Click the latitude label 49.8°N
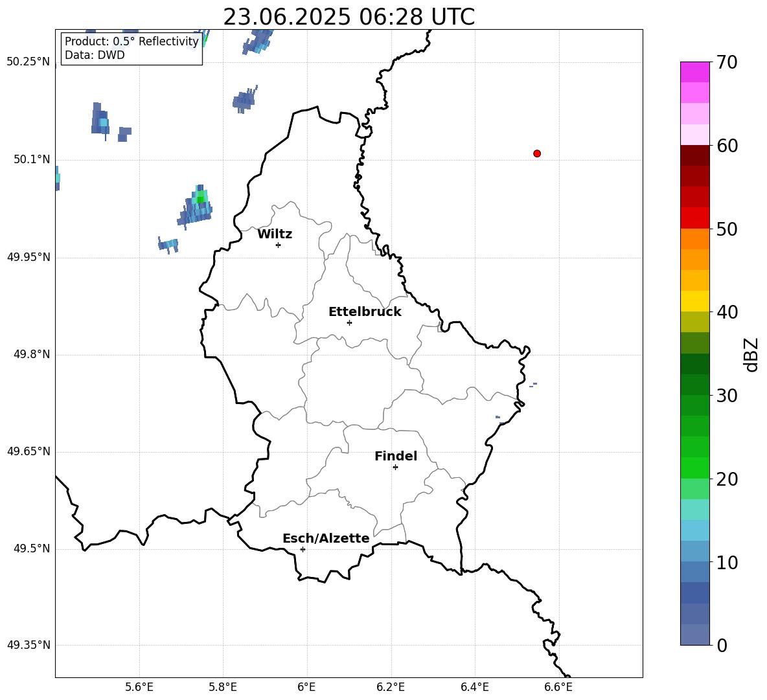 (32, 354)
